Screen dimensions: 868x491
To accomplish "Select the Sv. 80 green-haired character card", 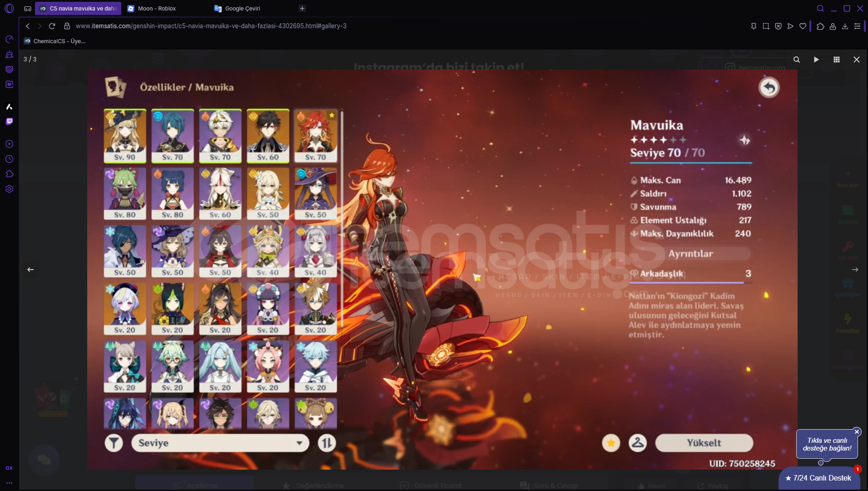I will pyautogui.click(x=125, y=194).
